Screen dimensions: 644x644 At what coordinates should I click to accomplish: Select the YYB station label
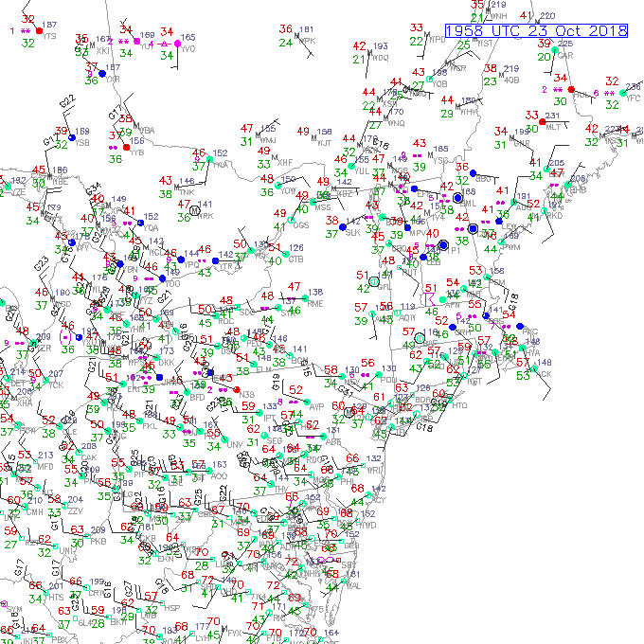(137, 152)
